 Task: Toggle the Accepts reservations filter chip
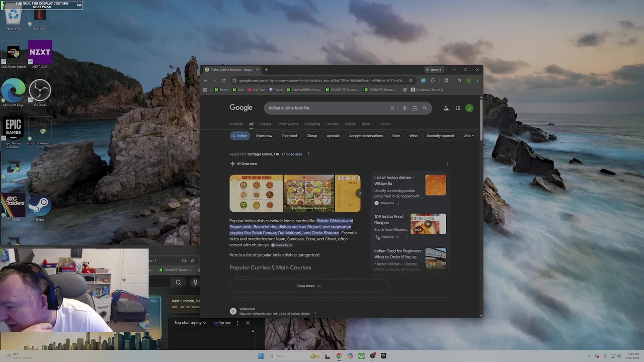pyautogui.click(x=366, y=136)
